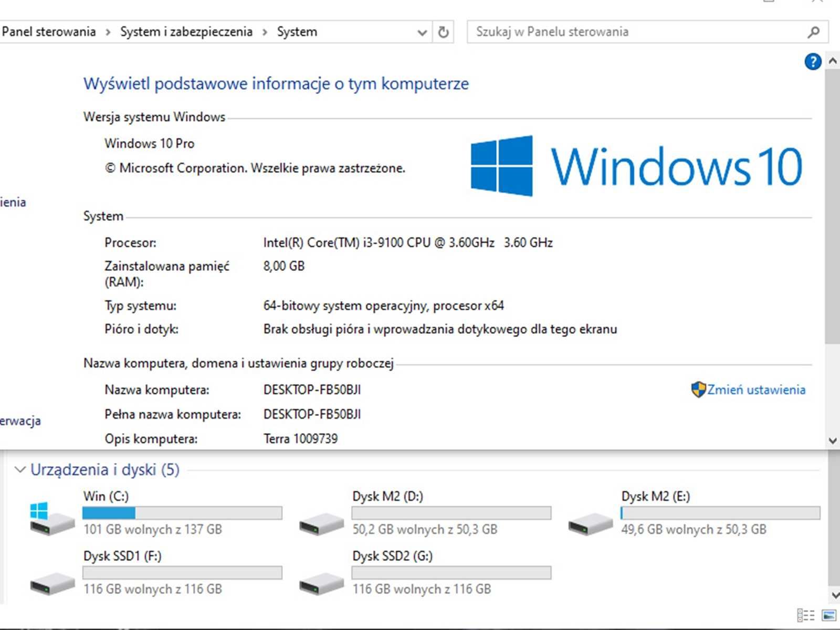
Task: Click the System window scroll up arrow
Action: coord(832,61)
